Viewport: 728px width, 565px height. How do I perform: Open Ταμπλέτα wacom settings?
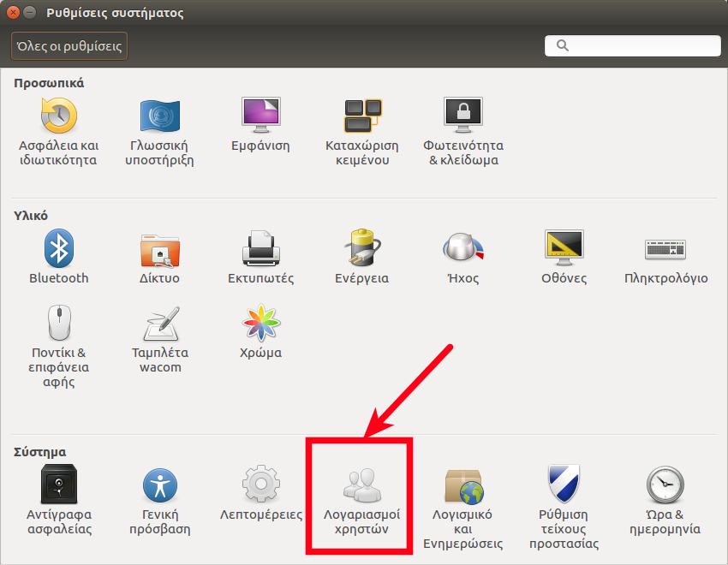coord(159,339)
